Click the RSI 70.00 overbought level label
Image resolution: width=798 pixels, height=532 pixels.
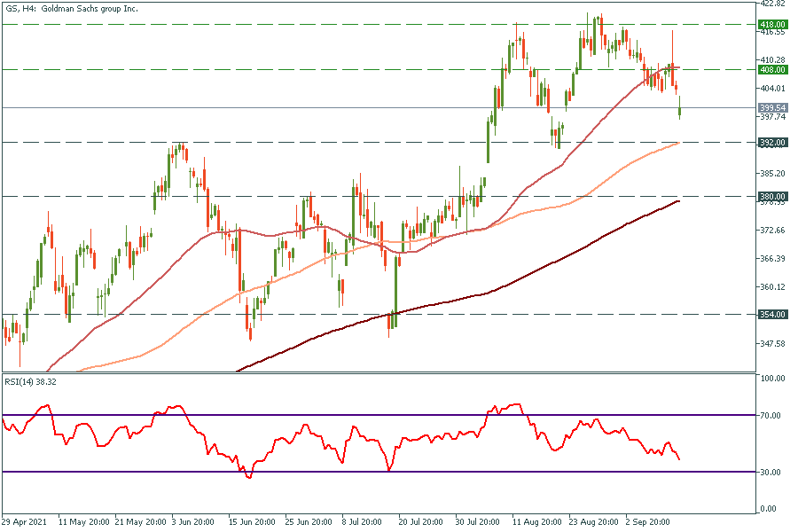pos(771,415)
